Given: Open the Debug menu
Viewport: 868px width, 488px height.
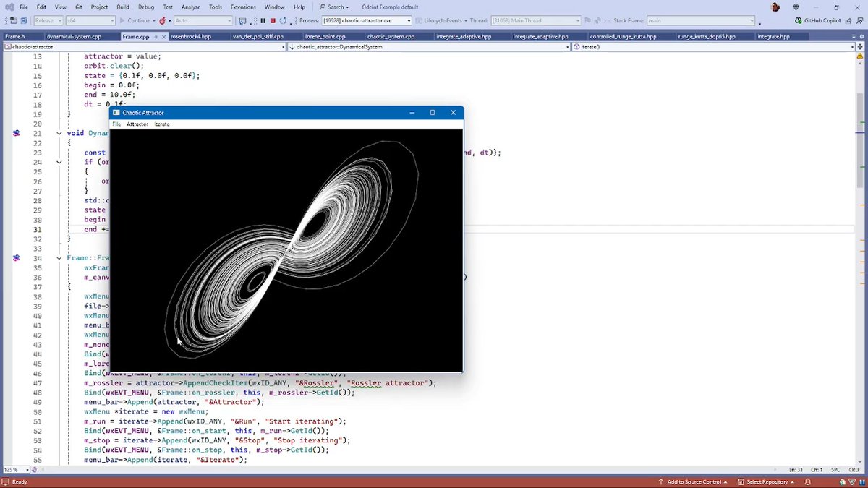Looking at the screenshot, I should coord(146,7).
